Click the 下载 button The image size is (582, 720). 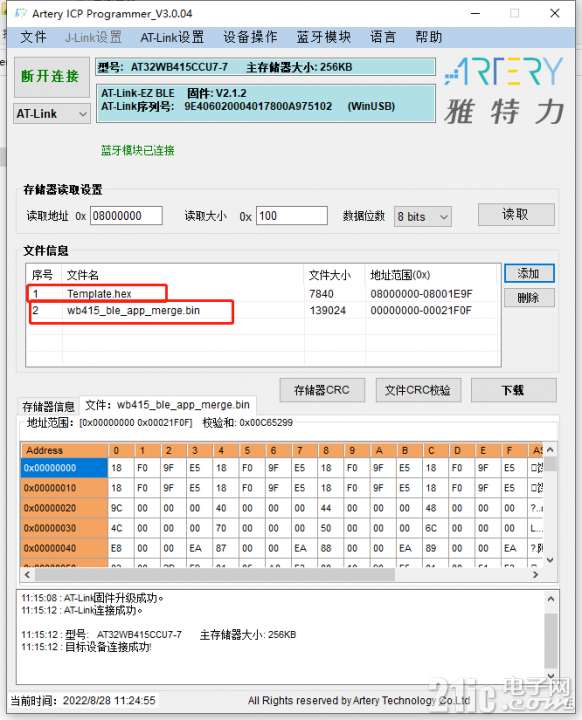pyautogui.click(x=514, y=390)
